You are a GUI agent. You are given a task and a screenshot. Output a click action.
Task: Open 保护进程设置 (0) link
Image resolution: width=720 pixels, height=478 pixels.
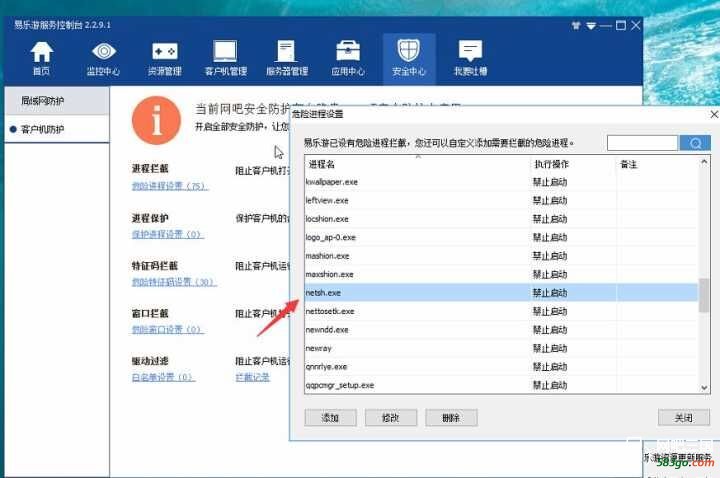[x=168, y=234]
